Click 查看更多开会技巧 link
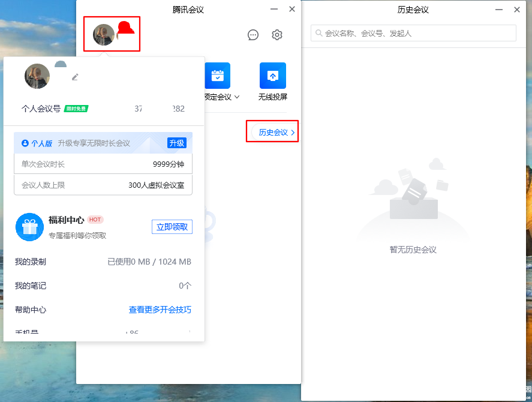The height and width of the screenshot is (402, 532). [160, 310]
